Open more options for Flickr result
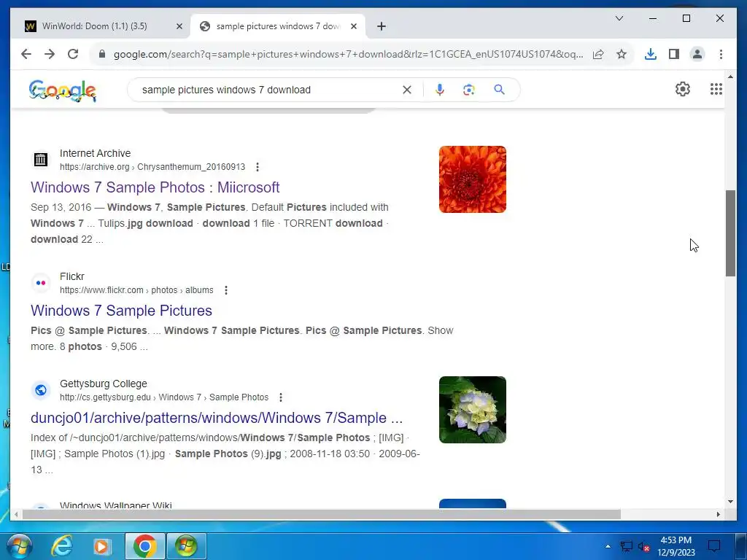 tap(226, 290)
